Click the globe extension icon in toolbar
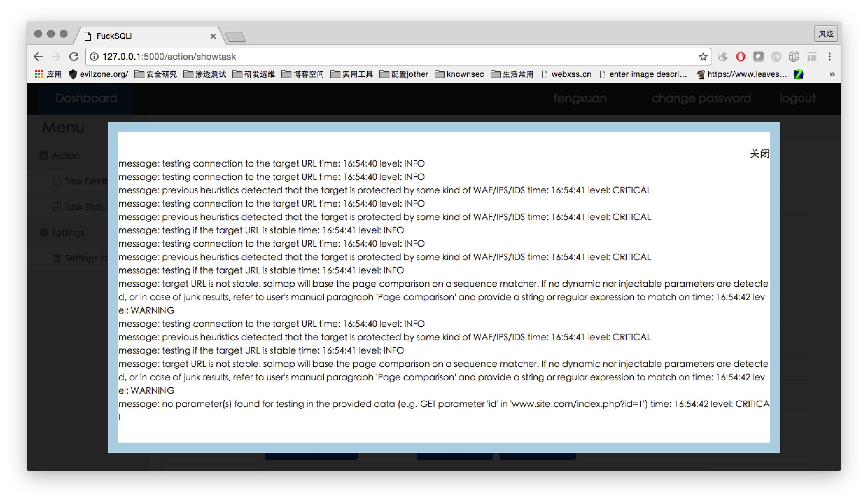The height and width of the screenshot is (503, 868). [x=722, y=57]
